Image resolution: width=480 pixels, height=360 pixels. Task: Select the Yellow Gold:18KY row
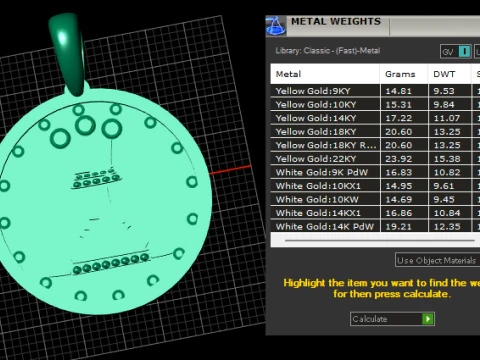coord(375,132)
